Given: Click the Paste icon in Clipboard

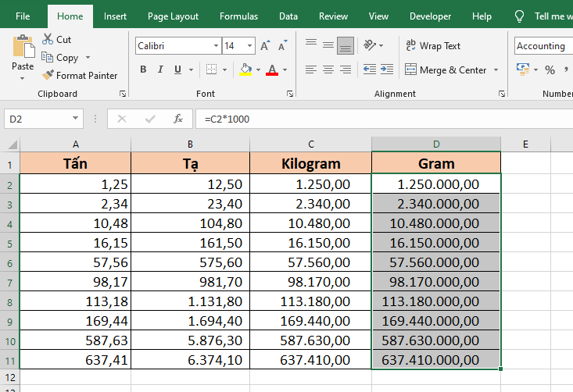Looking at the screenshot, I should pos(23,48).
